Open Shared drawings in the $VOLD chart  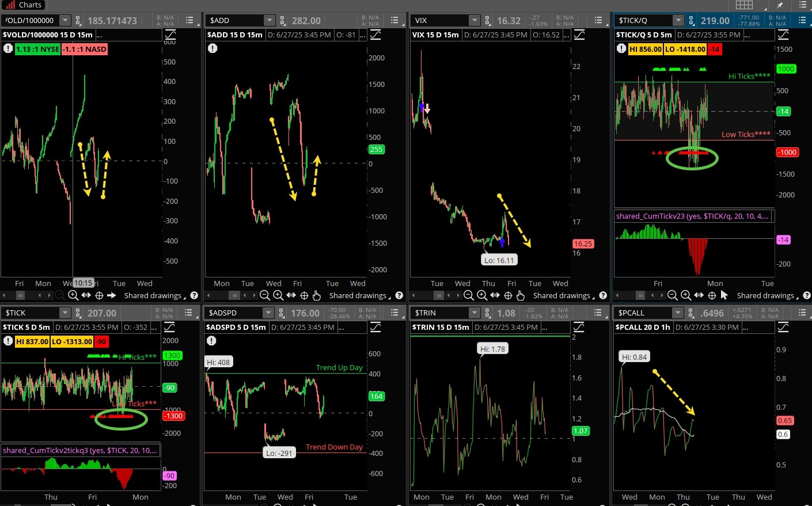[153, 295]
